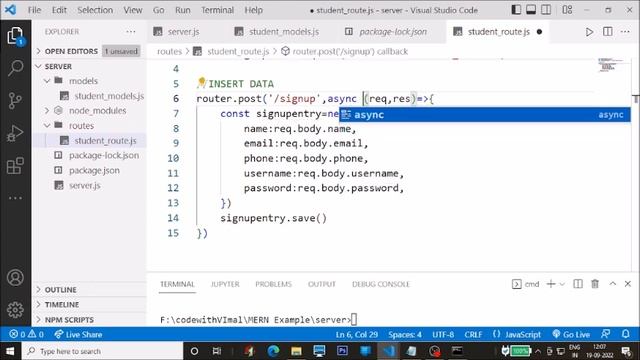Click the Windows Start button
The image size is (640, 360).
(x=10, y=351)
